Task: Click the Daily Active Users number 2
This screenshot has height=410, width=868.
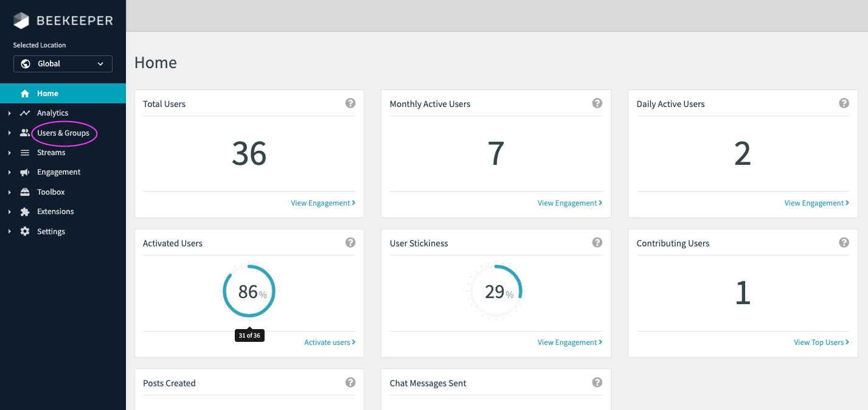Action: click(x=742, y=153)
